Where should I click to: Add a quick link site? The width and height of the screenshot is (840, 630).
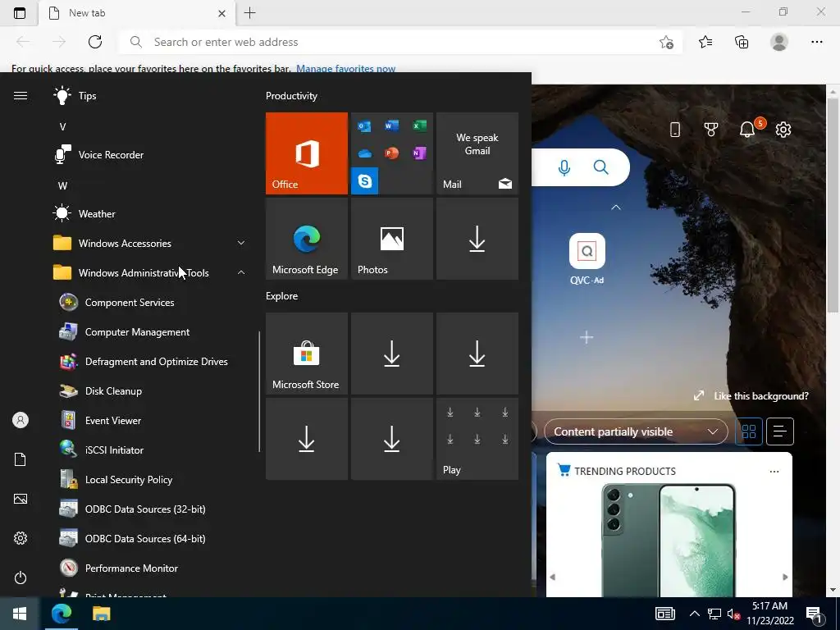point(587,337)
